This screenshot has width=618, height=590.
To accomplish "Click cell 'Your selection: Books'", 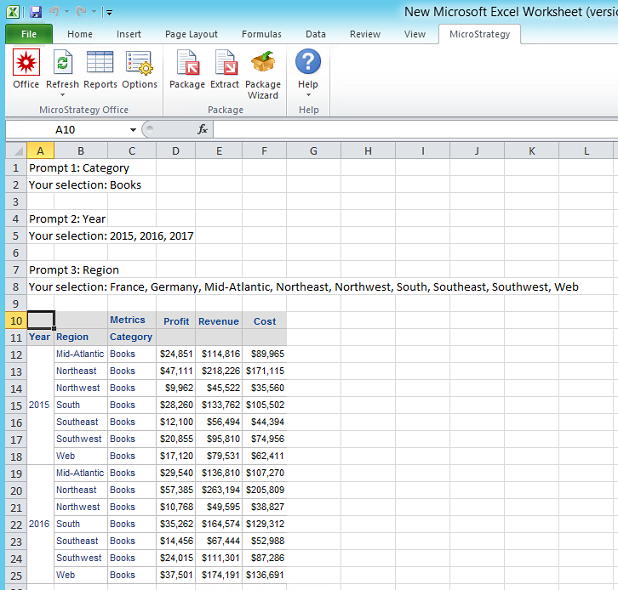I will (85, 185).
